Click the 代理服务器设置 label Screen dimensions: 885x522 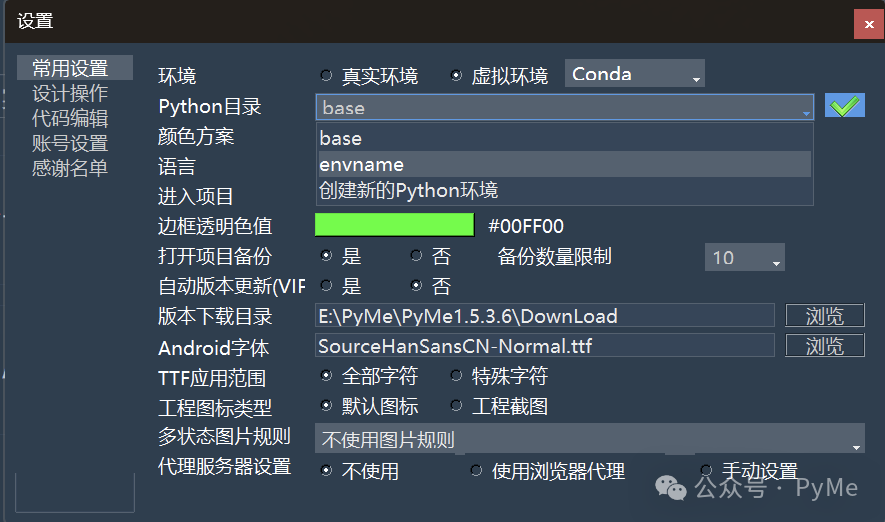(225, 467)
